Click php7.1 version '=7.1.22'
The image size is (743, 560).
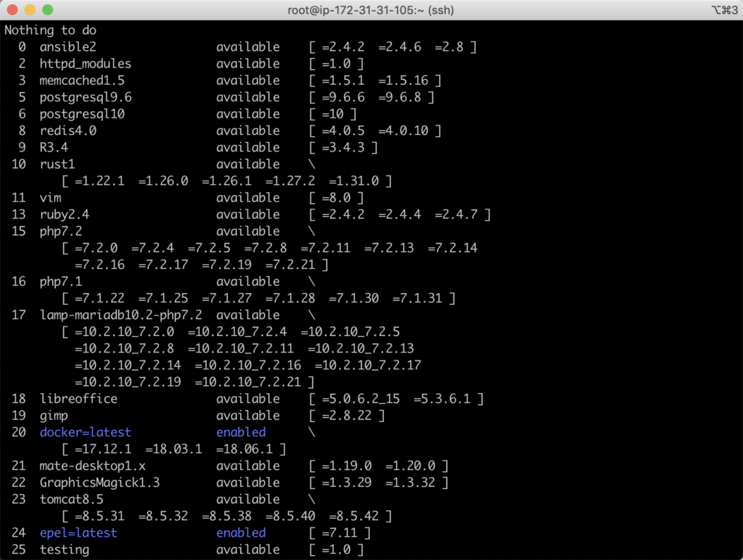tap(99, 298)
